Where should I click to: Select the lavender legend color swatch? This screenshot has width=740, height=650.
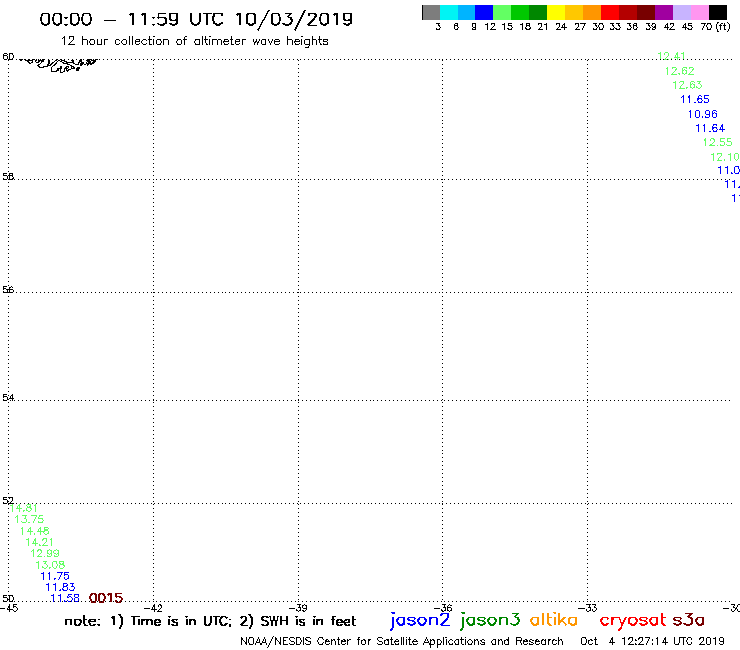click(x=681, y=12)
